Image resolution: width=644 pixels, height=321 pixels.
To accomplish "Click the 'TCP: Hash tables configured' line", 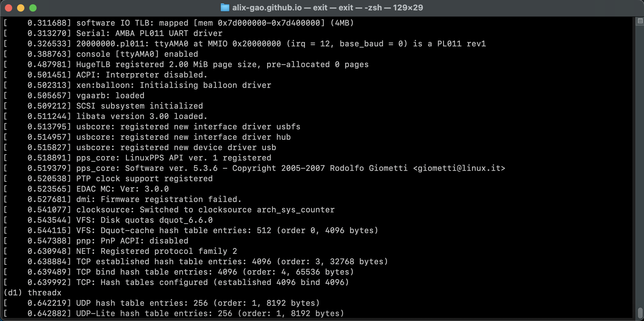I will (x=176, y=282).
